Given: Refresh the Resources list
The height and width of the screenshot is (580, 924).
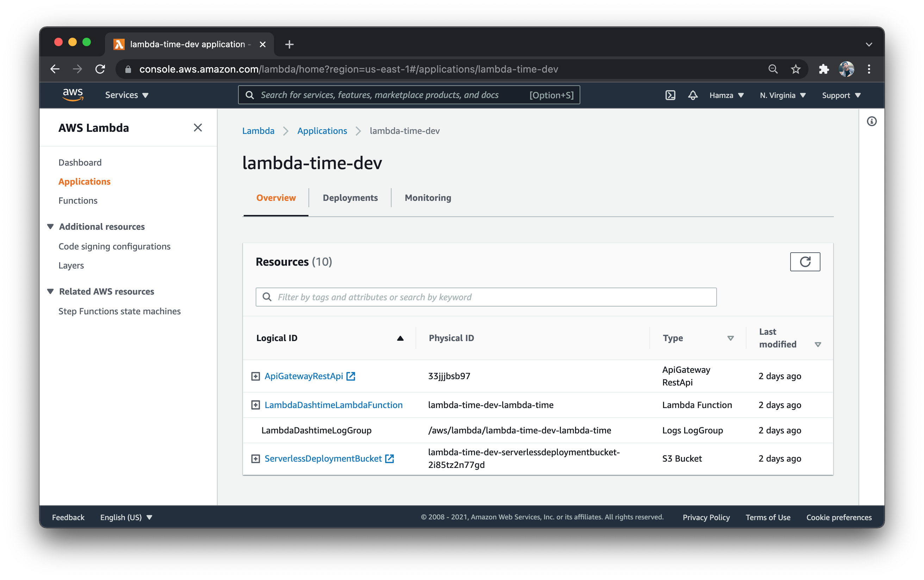Looking at the screenshot, I should [805, 261].
